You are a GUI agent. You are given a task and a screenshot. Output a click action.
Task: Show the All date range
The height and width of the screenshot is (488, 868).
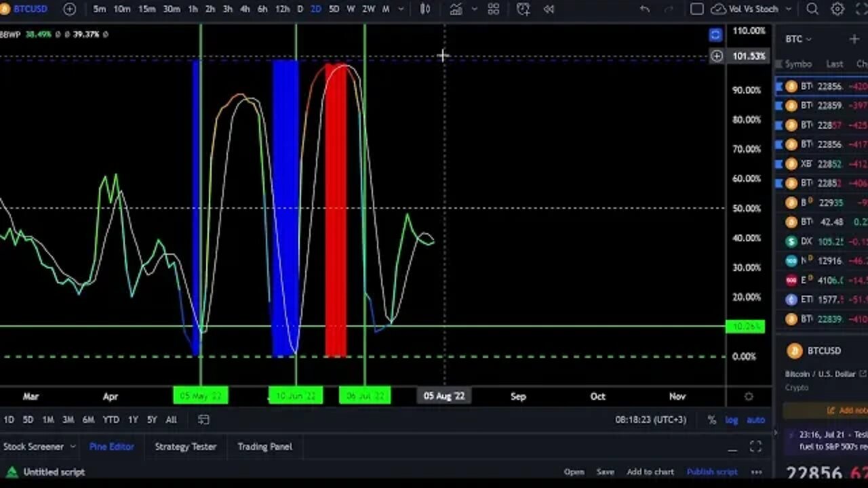(x=172, y=420)
